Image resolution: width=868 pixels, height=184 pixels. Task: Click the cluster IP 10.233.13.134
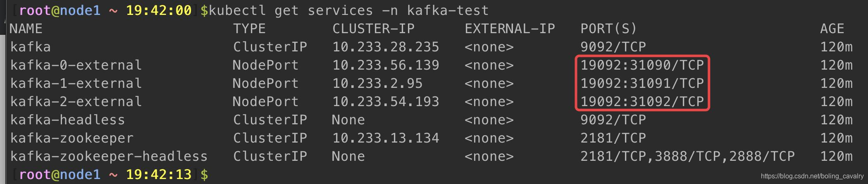coord(386,138)
